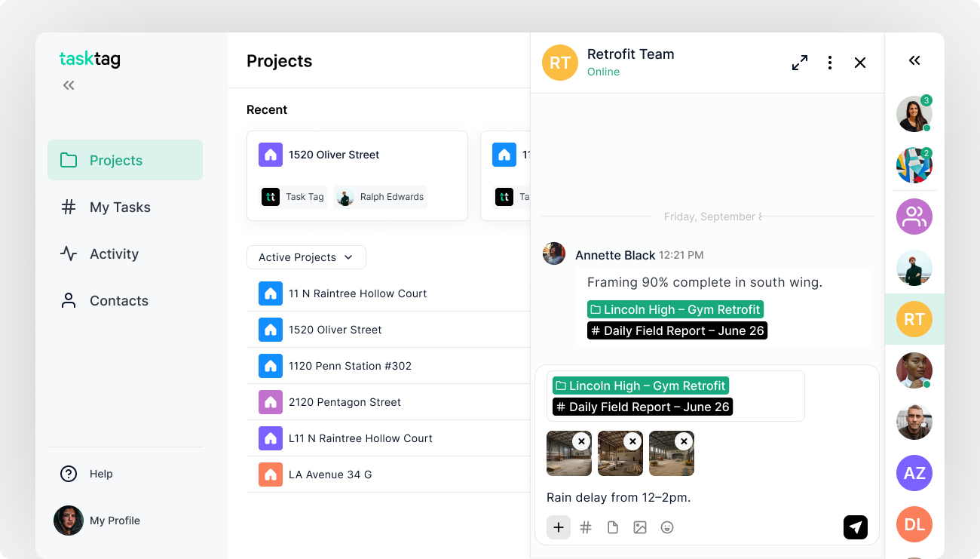This screenshot has width=980, height=559.
Task: Click the green Lincoln High tag in Annette's message
Action: 675,309
